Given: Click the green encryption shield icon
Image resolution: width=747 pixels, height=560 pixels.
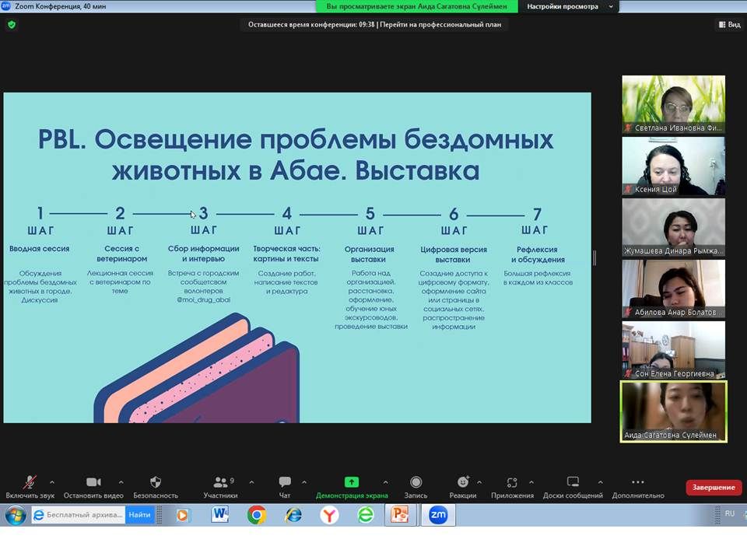Looking at the screenshot, I should pos(11,25).
